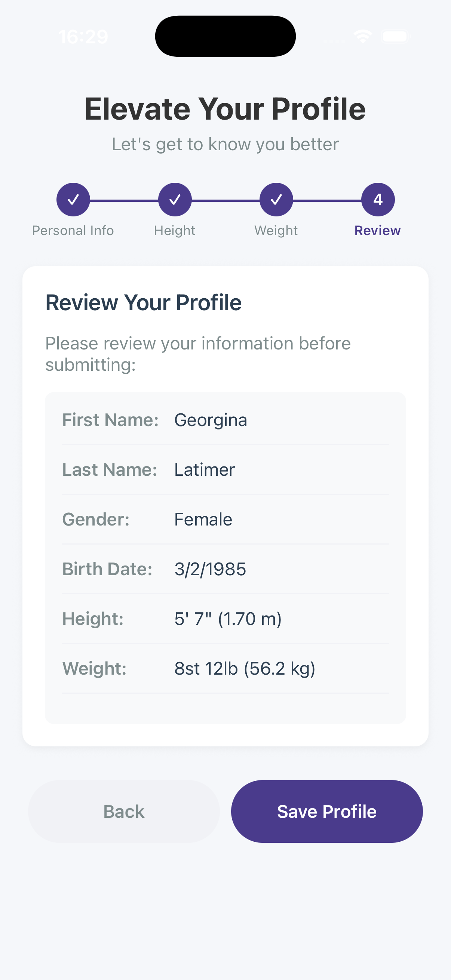
Task: Switch to the Review tab
Action: click(x=377, y=230)
